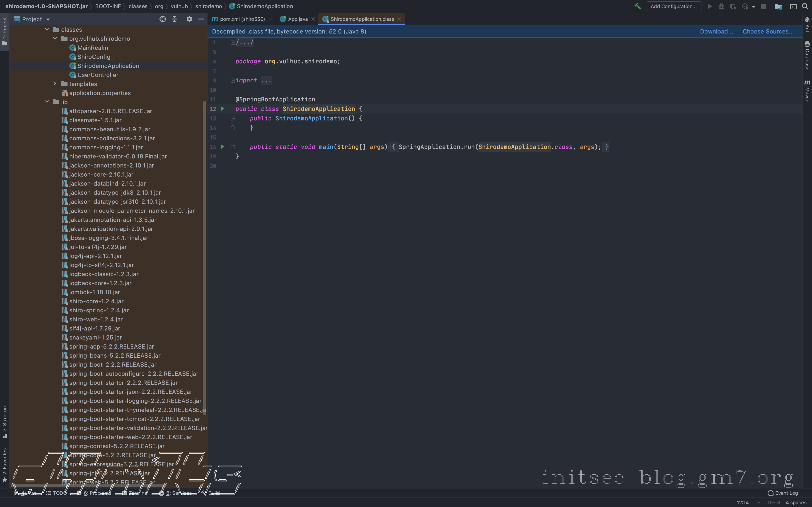The image size is (812, 507).
Task: Click the locate selected file target icon
Action: 162,19
